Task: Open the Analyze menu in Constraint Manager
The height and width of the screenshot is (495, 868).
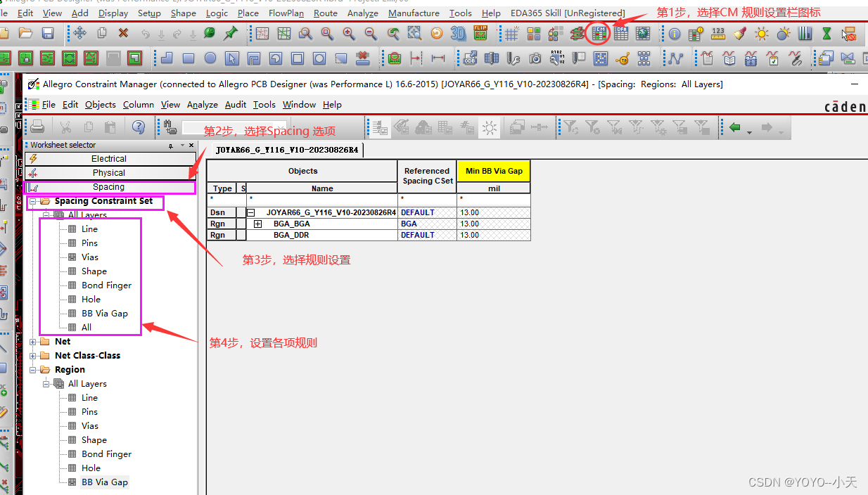Action: (203, 104)
